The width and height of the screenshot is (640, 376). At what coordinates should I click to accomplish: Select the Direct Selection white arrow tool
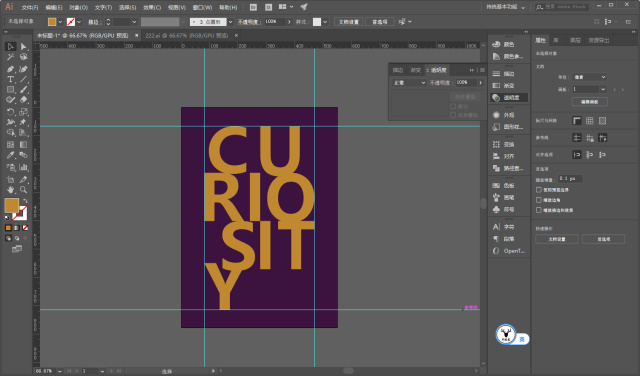pos(23,47)
